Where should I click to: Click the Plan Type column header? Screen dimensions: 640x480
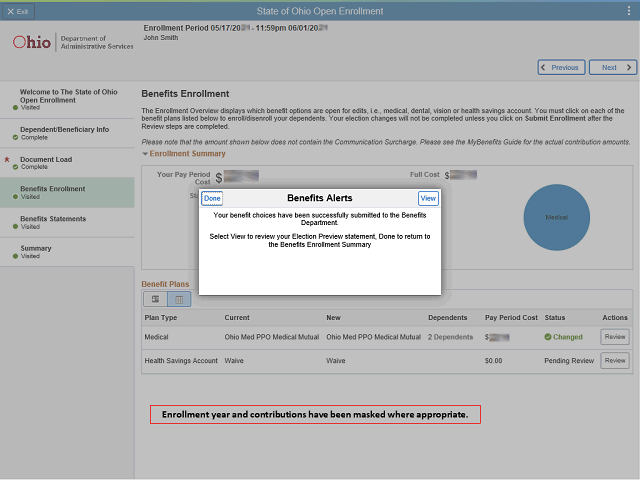click(160, 318)
